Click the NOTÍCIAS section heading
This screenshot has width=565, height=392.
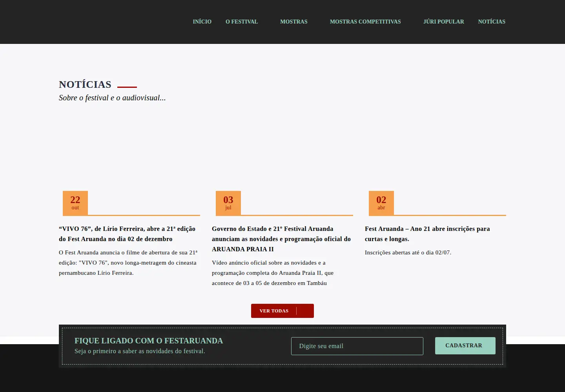click(85, 84)
